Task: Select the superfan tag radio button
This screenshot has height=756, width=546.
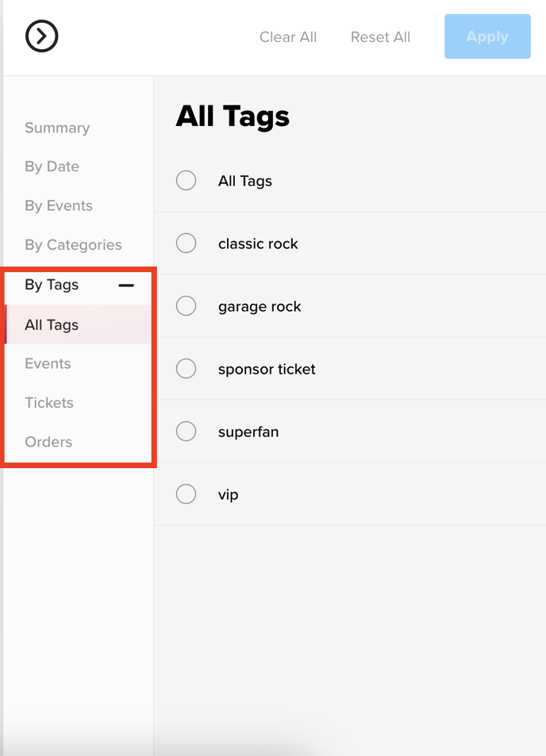Action: click(x=186, y=432)
